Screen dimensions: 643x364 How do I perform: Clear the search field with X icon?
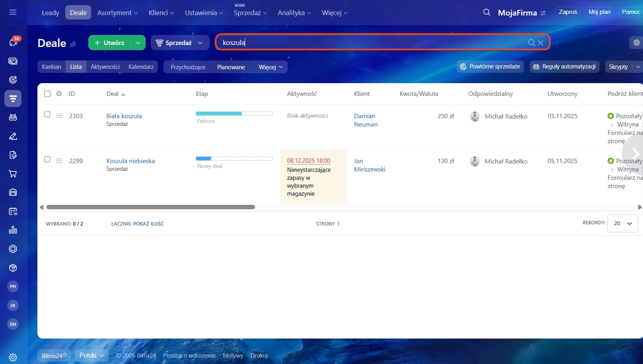[x=540, y=43]
